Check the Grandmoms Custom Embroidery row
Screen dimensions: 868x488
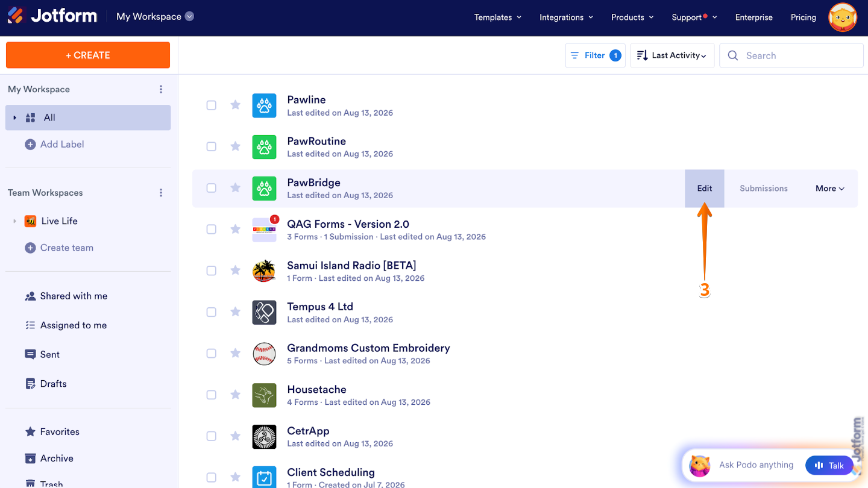click(212, 353)
